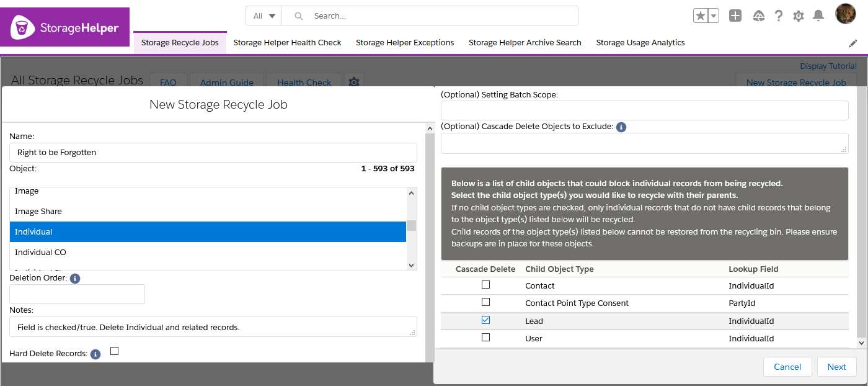The width and height of the screenshot is (868, 386).
Task: Open the Help question mark icon
Action: pyautogui.click(x=779, y=16)
